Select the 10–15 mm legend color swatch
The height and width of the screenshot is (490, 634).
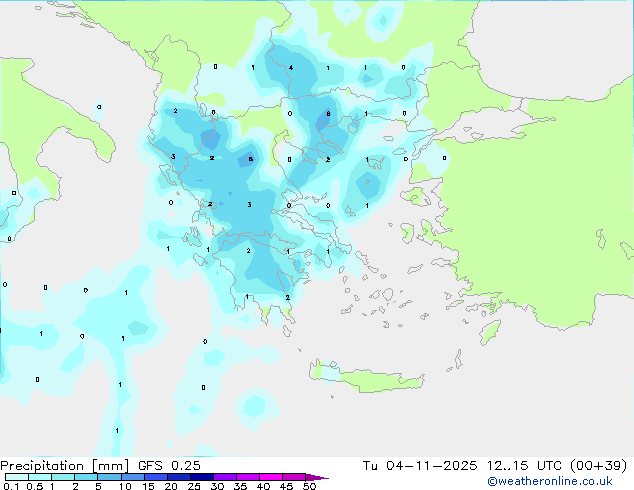point(133,477)
